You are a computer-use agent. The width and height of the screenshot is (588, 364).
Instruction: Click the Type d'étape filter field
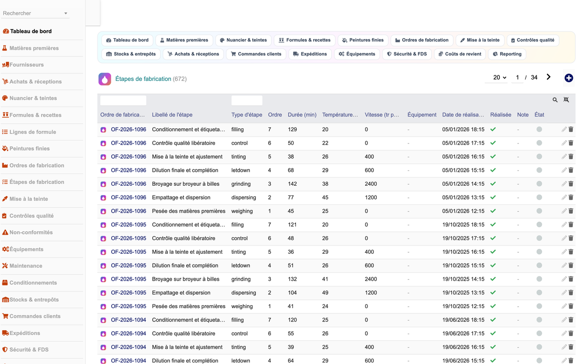click(247, 100)
